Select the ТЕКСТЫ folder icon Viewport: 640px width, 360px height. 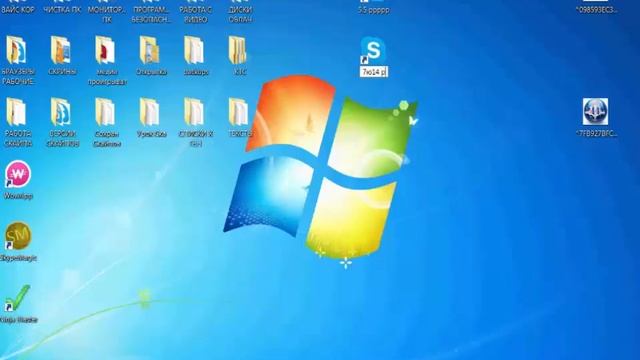click(x=238, y=112)
